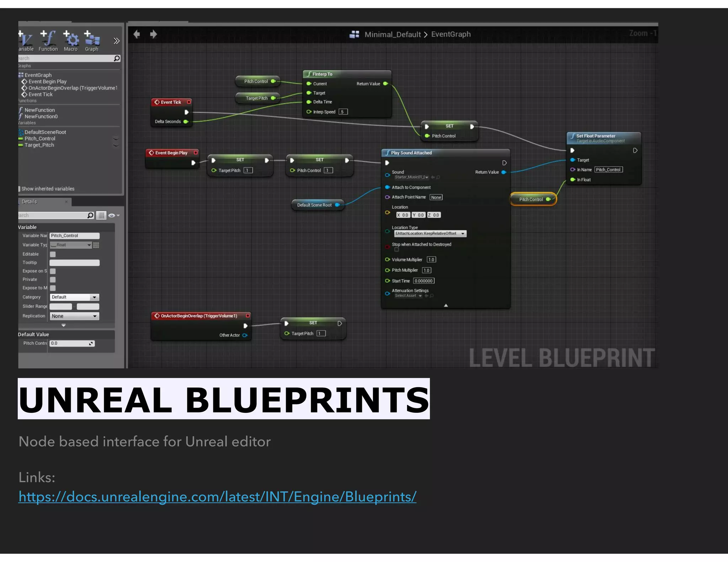Add a new Graph
The width and height of the screenshot is (728, 562).
92,41
